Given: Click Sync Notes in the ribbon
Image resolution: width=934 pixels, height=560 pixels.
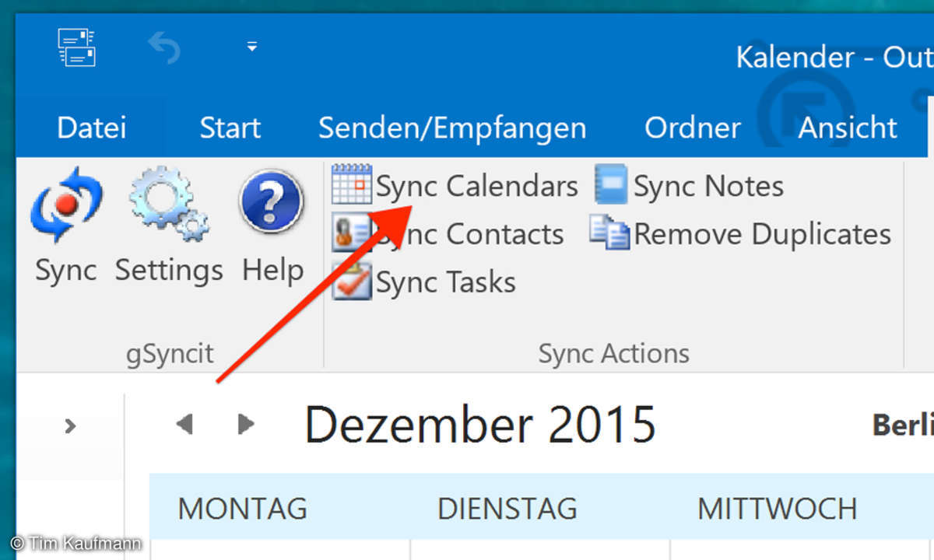Looking at the screenshot, I should (x=690, y=187).
